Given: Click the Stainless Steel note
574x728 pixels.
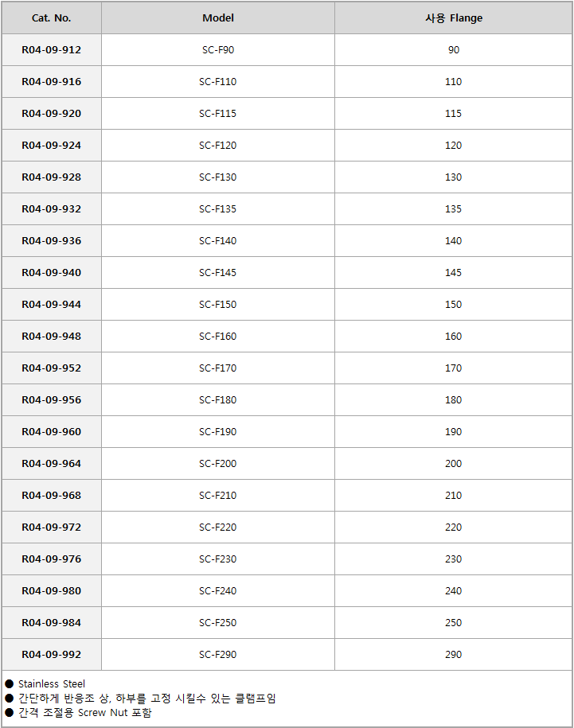Looking at the screenshot, I should pyautogui.click(x=52, y=684).
